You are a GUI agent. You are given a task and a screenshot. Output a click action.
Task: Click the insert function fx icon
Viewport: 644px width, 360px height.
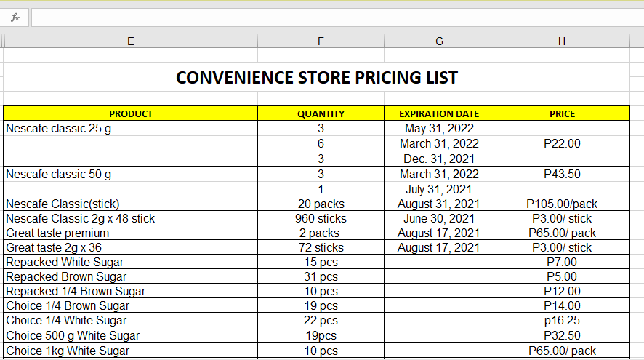pos(16,17)
